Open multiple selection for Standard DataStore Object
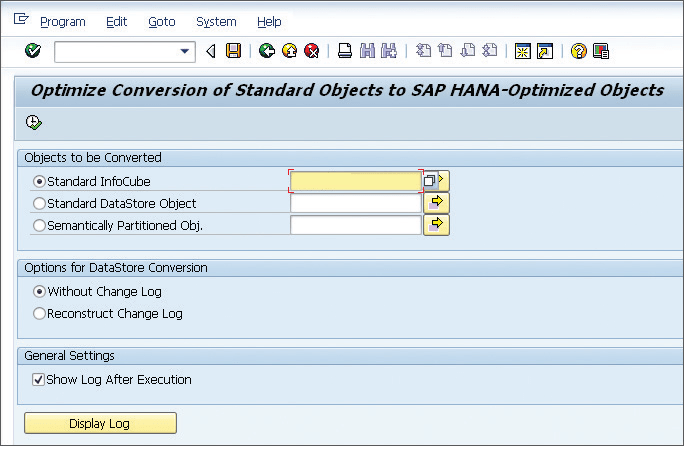Screen dimensions: 685x450 [x=437, y=203]
